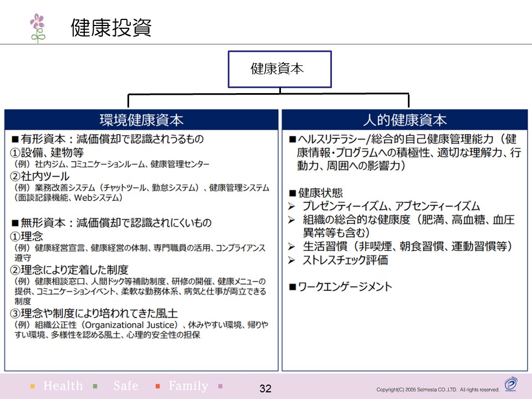Click the company logo beside the copyright
Viewport: 532px width, 399px height.
coord(510,385)
